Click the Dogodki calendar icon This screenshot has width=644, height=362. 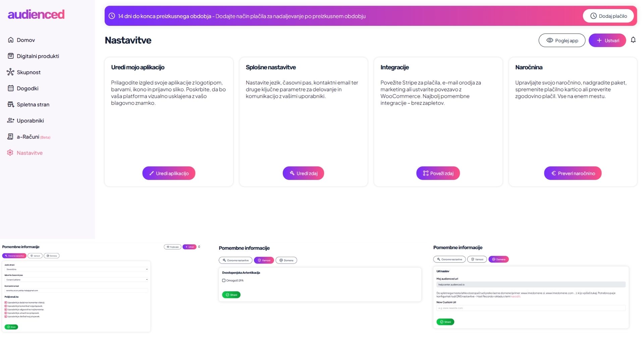click(x=11, y=88)
